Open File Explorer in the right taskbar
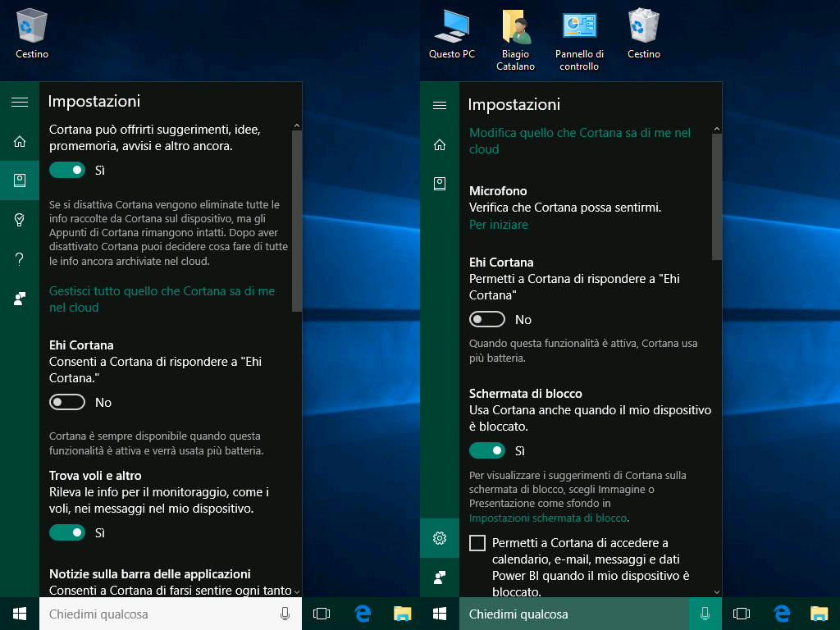This screenshot has width=840, height=630. (x=819, y=614)
